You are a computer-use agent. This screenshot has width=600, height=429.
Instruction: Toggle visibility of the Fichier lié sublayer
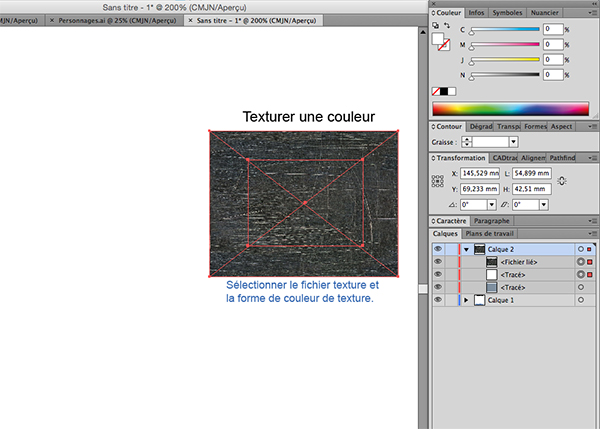click(x=438, y=261)
